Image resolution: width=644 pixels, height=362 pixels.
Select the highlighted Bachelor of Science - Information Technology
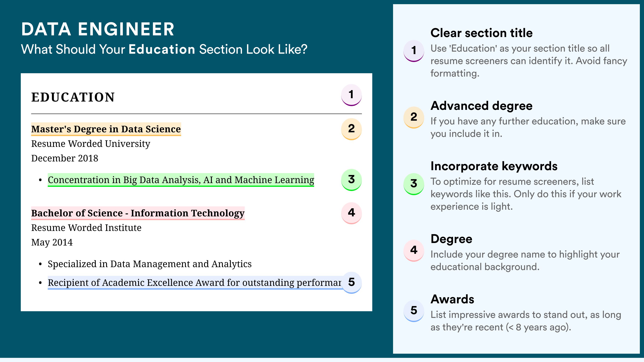click(x=138, y=213)
